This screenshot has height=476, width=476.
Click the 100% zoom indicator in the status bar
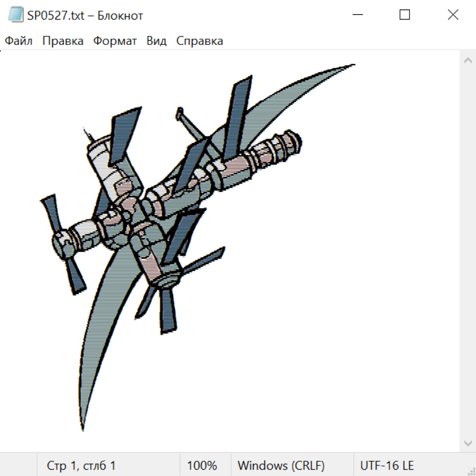click(x=202, y=466)
